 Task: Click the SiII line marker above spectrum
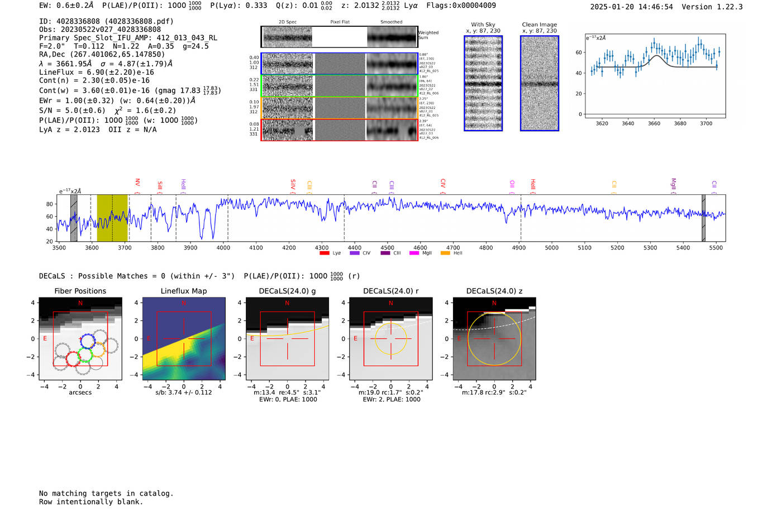pos(160,187)
